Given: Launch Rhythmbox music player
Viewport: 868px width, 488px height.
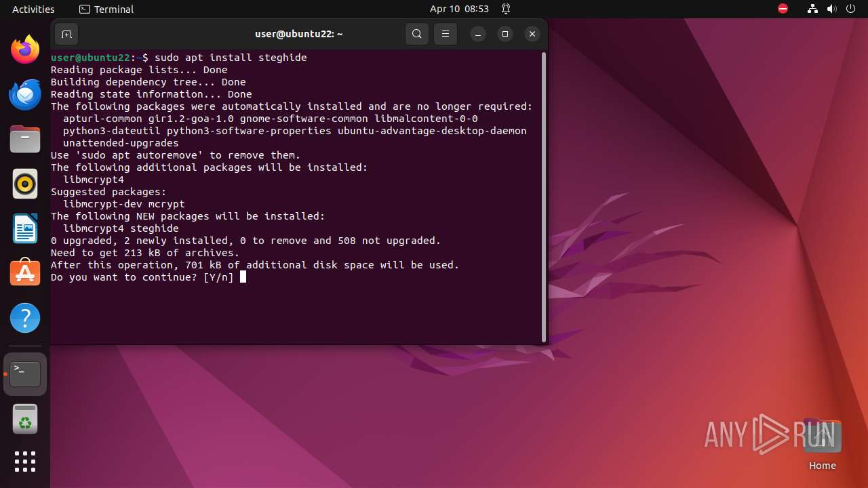Looking at the screenshot, I should tap(25, 184).
